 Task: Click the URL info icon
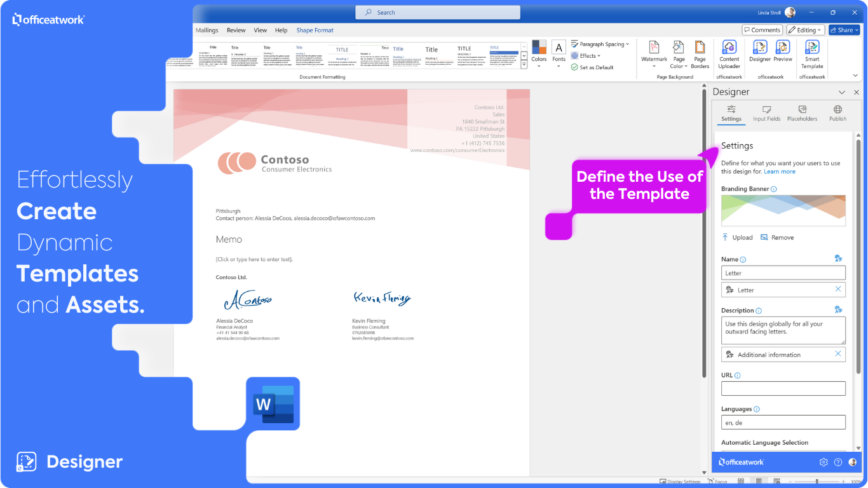738,376
